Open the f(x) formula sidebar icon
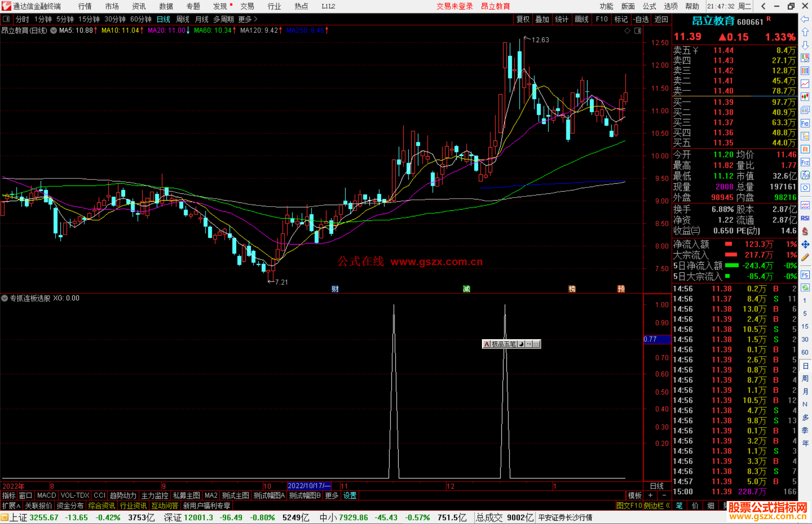Screen dimensions: 812x524 click(x=805, y=175)
